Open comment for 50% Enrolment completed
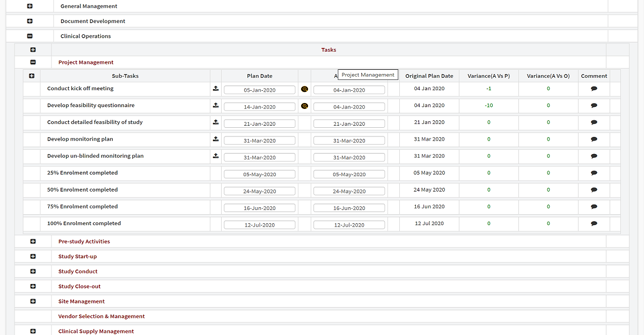This screenshot has height=335, width=644. 594,190
